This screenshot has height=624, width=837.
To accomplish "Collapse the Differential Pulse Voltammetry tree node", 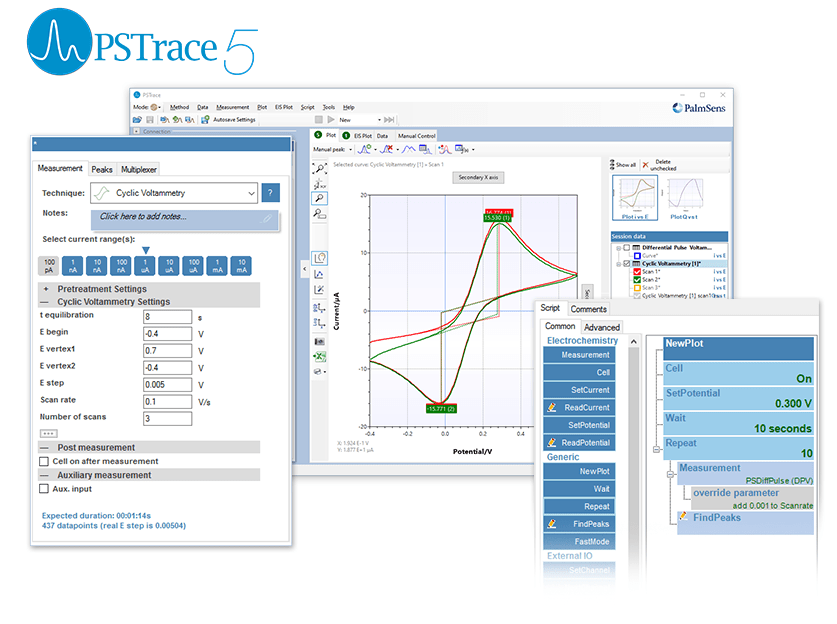I will tap(619, 248).
